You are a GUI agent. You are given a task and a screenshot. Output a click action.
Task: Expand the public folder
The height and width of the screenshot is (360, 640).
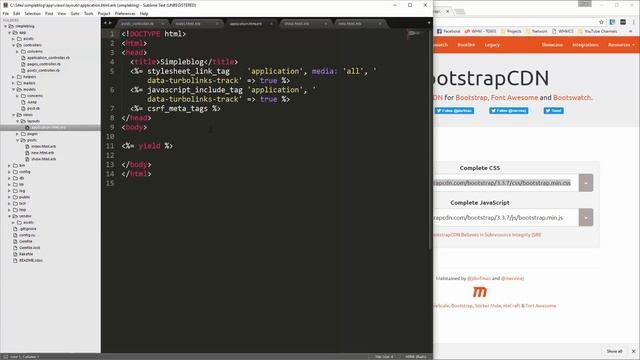pos(9,197)
